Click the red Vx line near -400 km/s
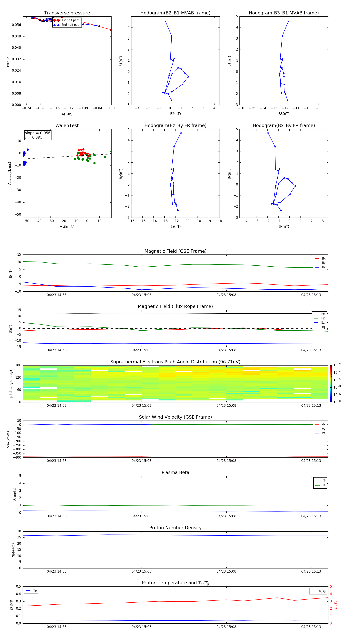This screenshot has height=644, width=351. [x=175, y=457]
